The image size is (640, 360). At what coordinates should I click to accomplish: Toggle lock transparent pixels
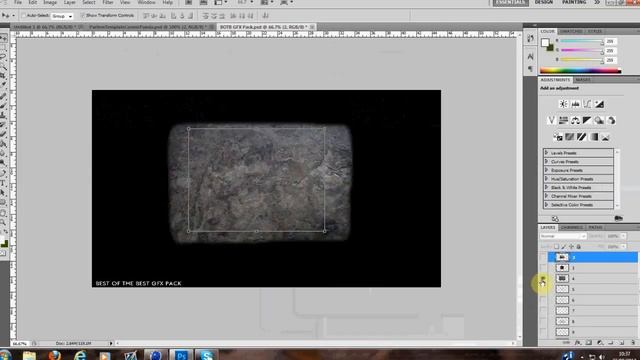pos(557,247)
